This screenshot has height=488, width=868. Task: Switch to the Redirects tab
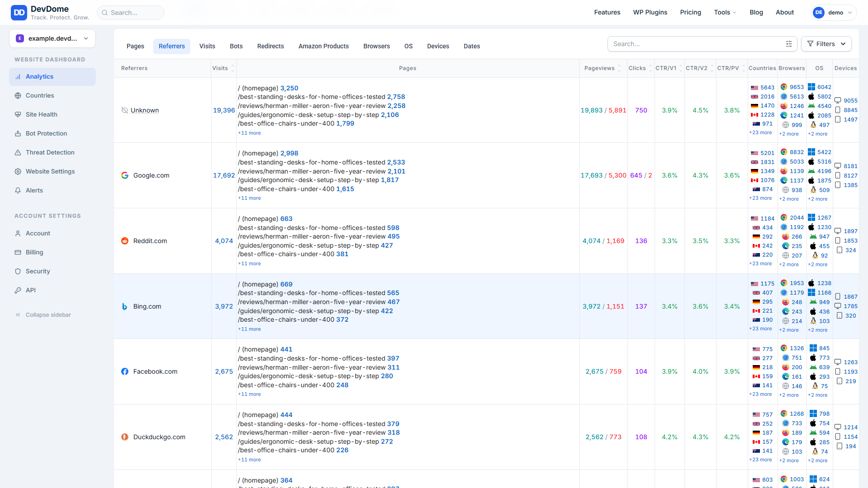point(271,47)
